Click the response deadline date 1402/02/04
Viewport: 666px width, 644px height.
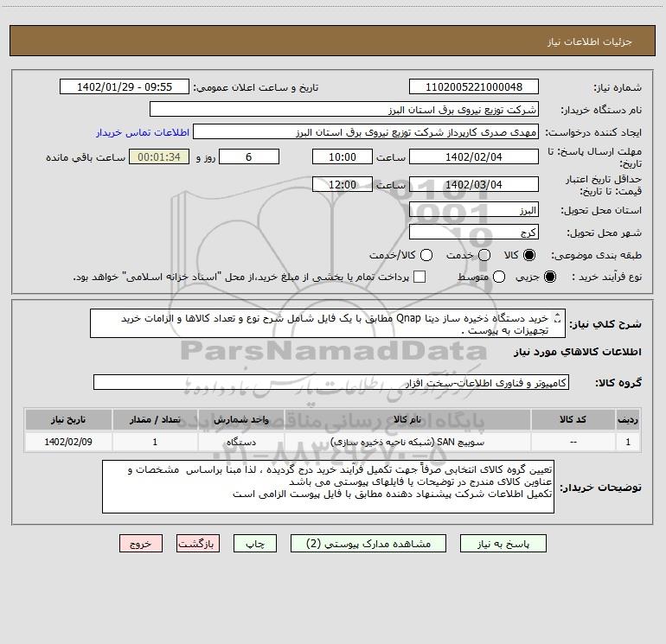[x=474, y=156]
